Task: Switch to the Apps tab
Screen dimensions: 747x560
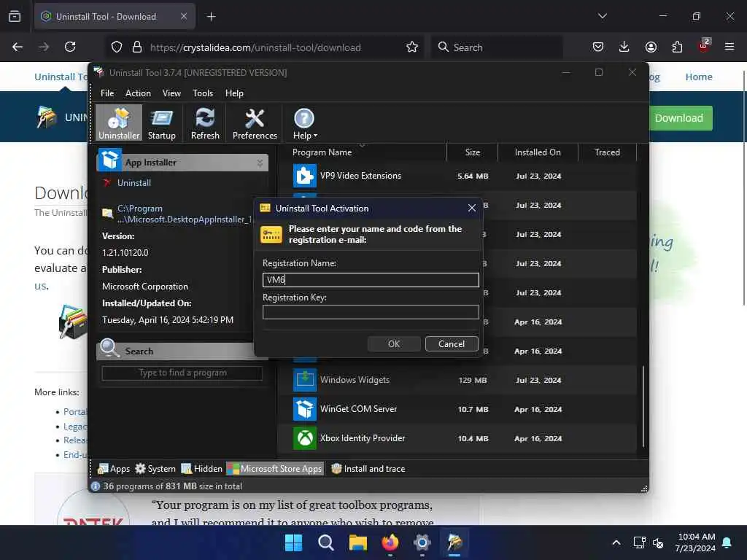Action: pyautogui.click(x=114, y=469)
